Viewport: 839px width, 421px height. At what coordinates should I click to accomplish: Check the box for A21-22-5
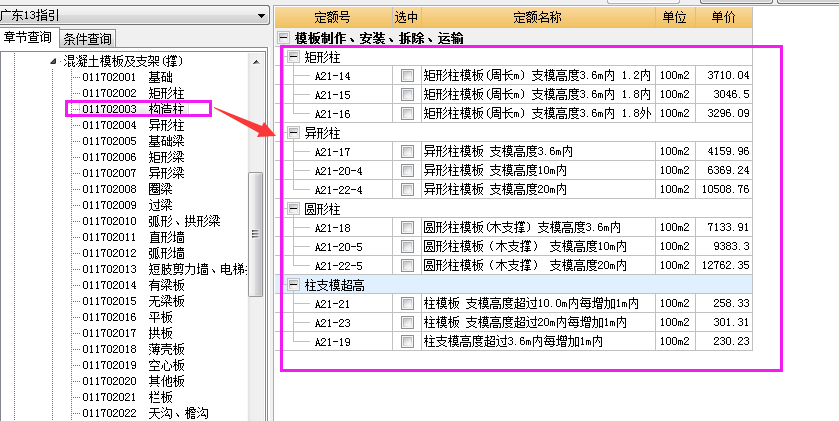407,265
